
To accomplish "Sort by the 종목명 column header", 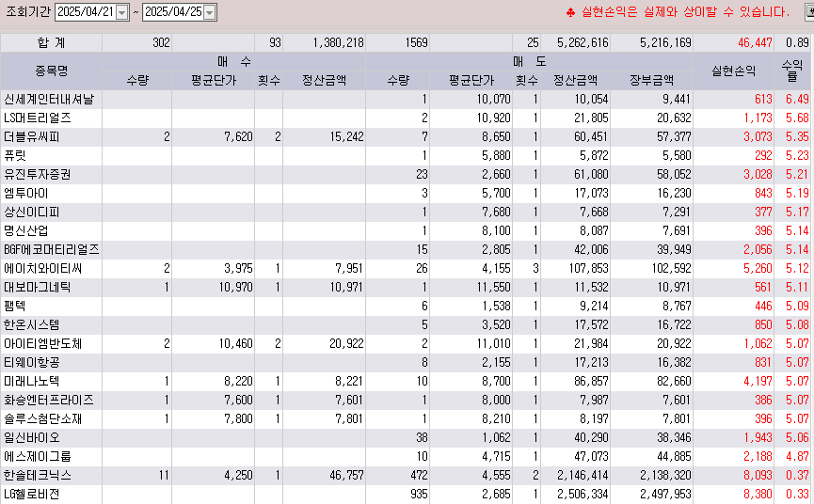I will coord(52,71).
